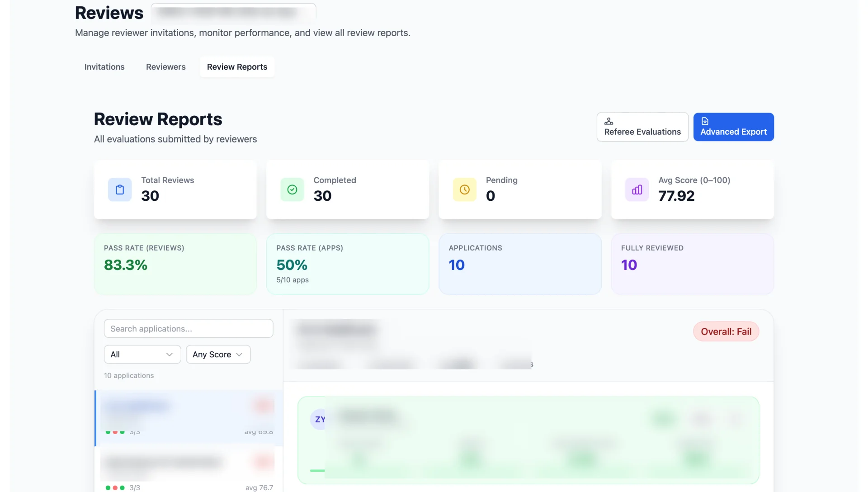Click the Pending clock icon
Image resolution: width=868 pixels, height=492 pixels.
[464, 189]
